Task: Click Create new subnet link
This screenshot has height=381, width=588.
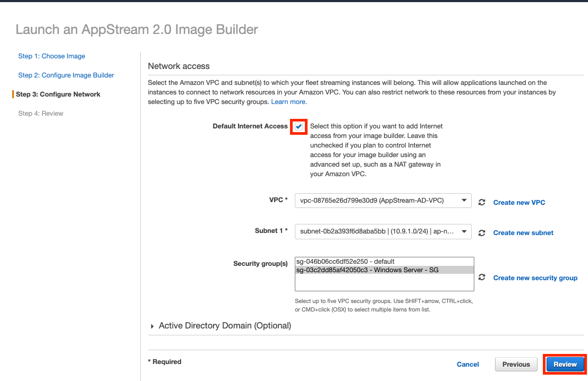Action: click(523, 232)
